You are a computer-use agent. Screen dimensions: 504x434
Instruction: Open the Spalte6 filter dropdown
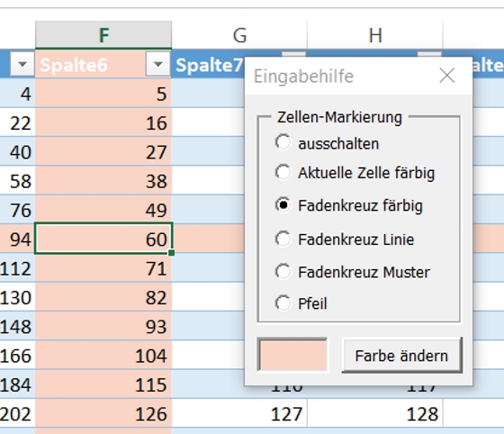157,64
